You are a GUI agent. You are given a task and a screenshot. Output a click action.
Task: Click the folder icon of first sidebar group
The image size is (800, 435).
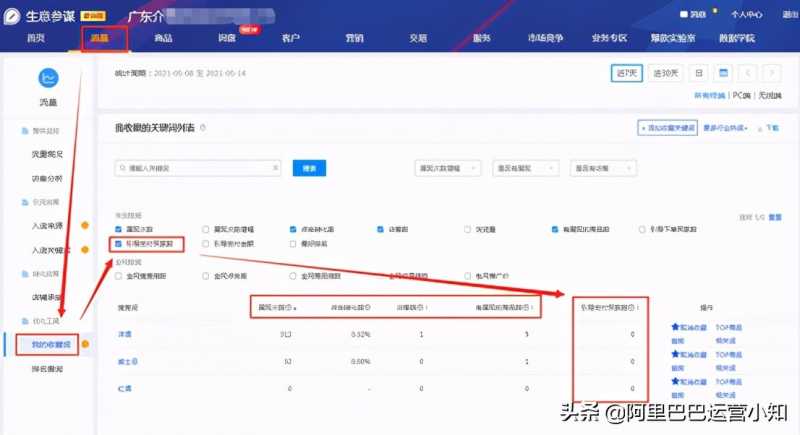tap(25, 131)
